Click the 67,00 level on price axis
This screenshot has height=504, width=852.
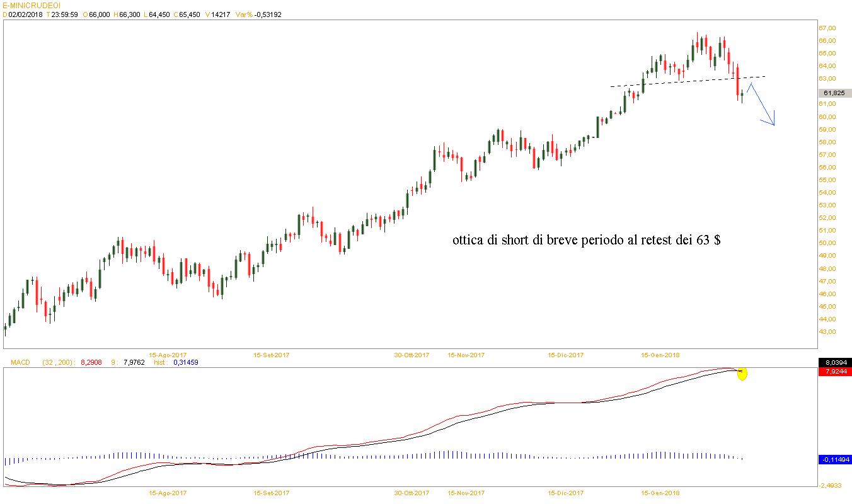pos(827,28)
